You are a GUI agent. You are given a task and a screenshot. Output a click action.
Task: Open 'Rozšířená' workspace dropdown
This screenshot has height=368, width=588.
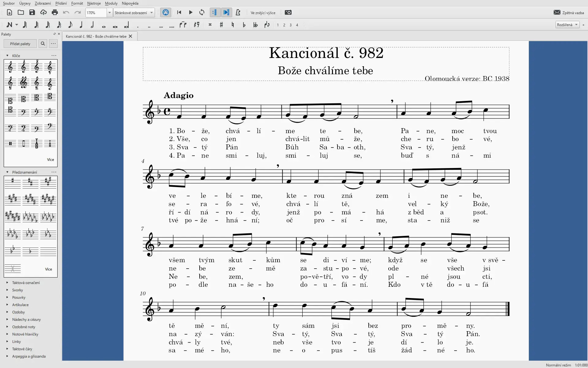click(x=567, y=25)
